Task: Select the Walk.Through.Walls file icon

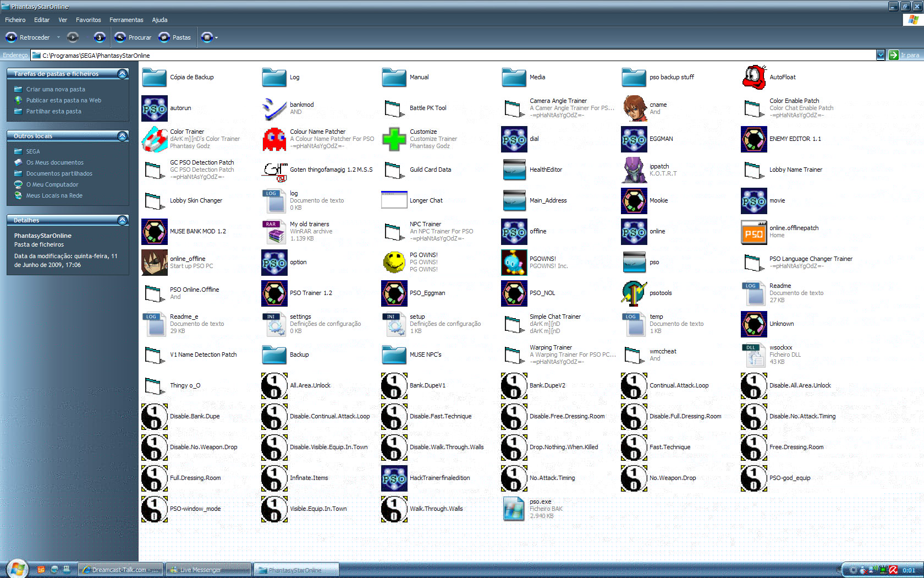Action: 394,509
